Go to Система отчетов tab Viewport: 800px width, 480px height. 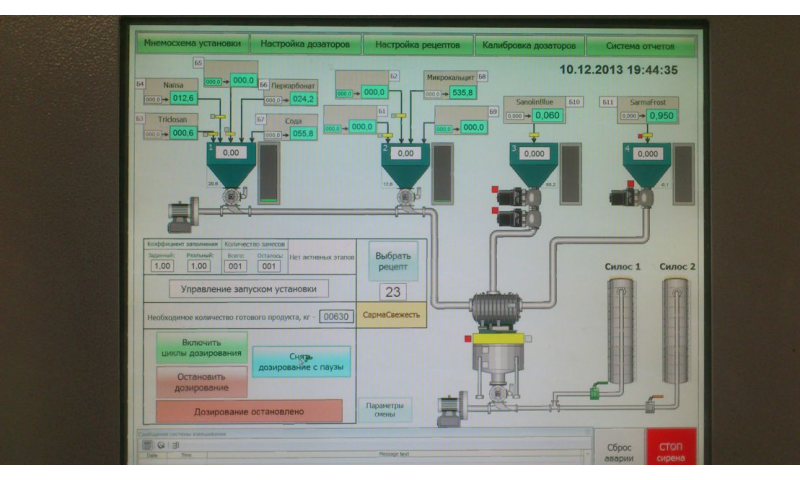pos(641,46)
